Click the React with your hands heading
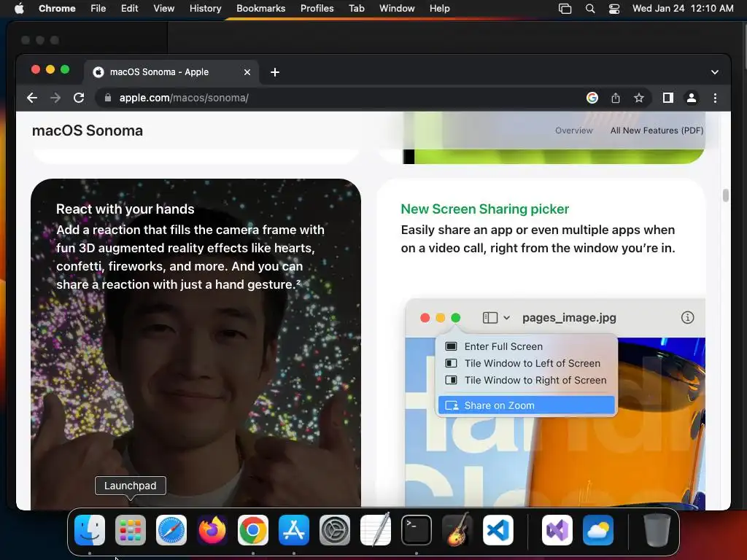 tap(125, 209)
